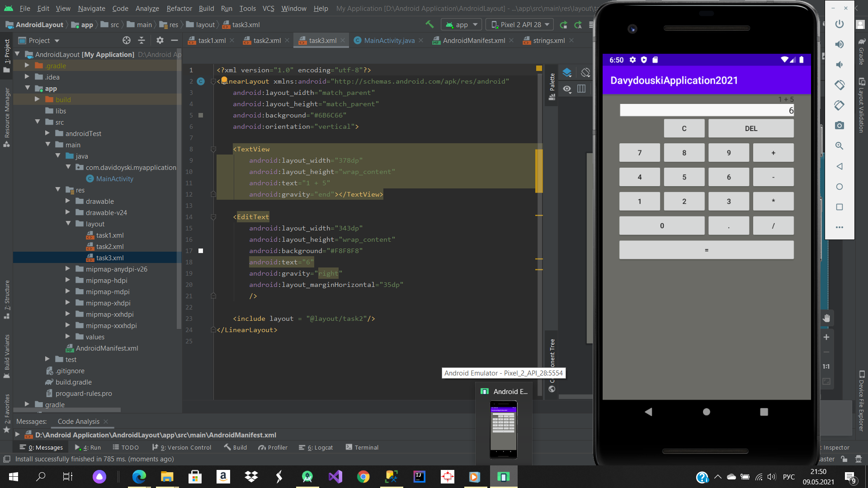This screenshot has width=868, height=488.
Task: Toggle the blueprint columns view icon
Action: [x=581, y=89]
